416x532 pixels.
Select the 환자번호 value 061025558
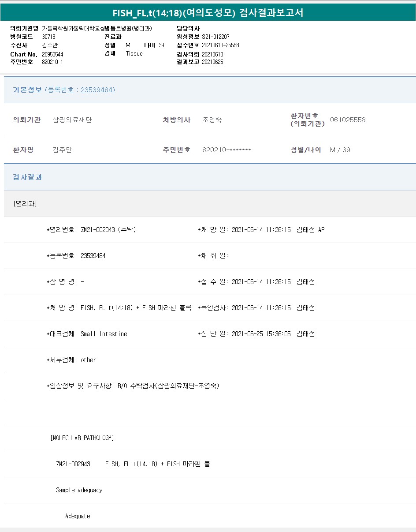tap(348, 120)
